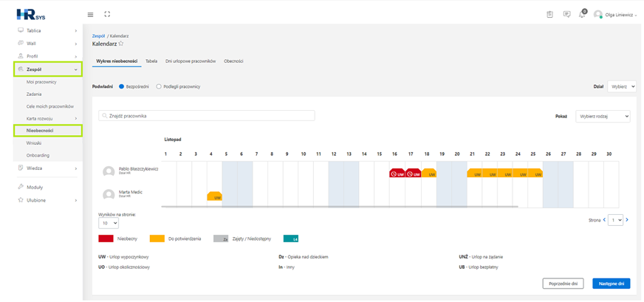Open the hamburger menu icon
Image resolution: width=644 pixels, height=302 pixels.
90,14
